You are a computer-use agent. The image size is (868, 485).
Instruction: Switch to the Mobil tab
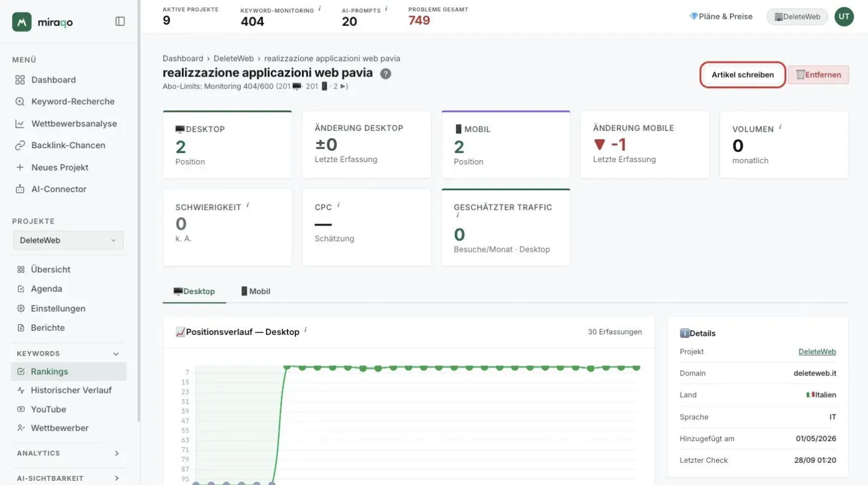pyautogui.click(x=256, y=291)
